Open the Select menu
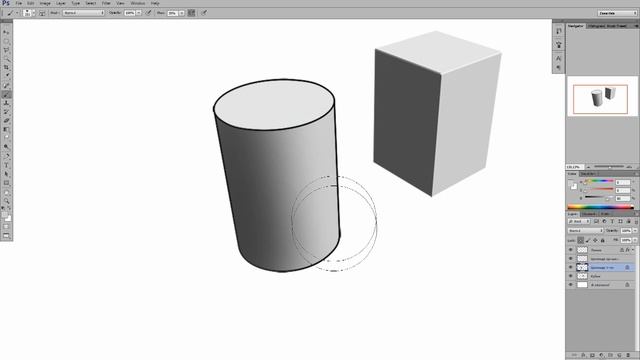Image resolution: width=640 pixels, height=360 pixels. (91, 3)
